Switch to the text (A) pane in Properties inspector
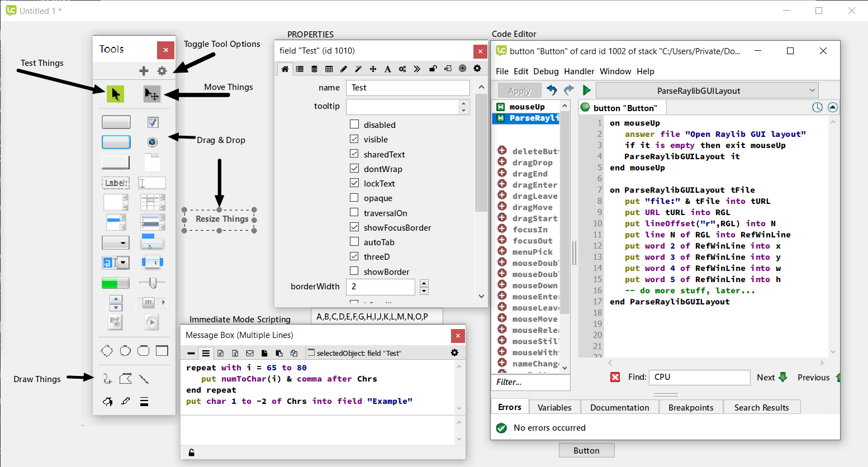Screen dimensions: 868x467 pos(387,68)
